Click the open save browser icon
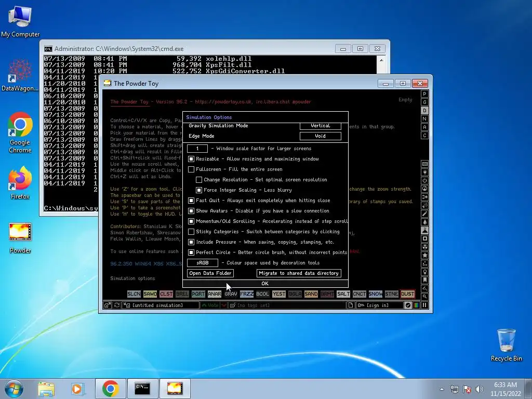This screenshot has width=532, height=399. pyautogui.click(x=107, y=305)
